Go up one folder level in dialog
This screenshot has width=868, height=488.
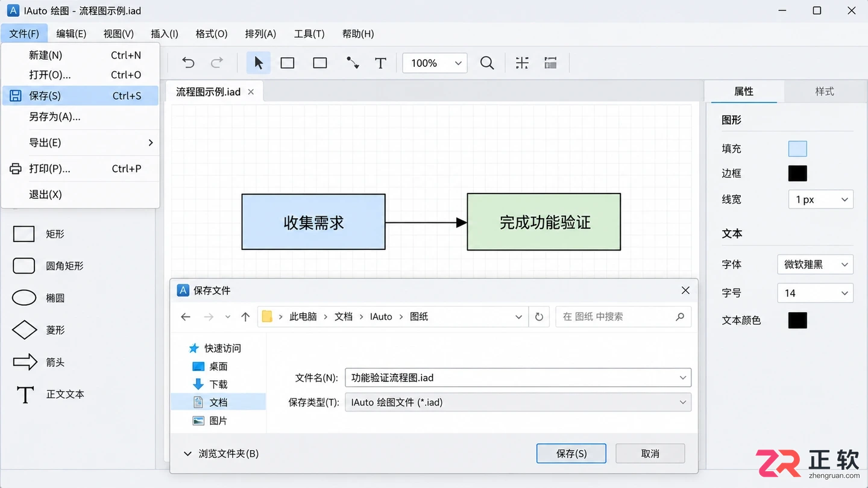245,317
